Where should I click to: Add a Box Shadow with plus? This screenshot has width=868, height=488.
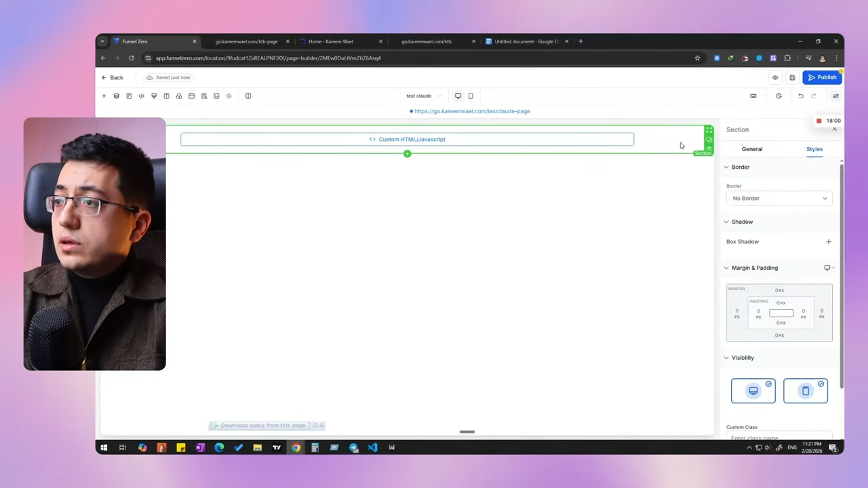pos(828,242)
